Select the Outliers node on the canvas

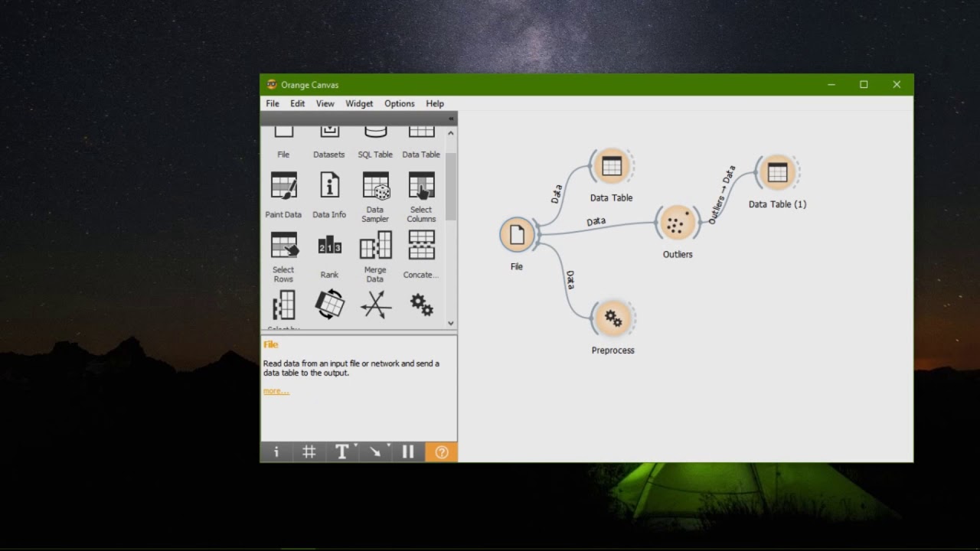677,223
